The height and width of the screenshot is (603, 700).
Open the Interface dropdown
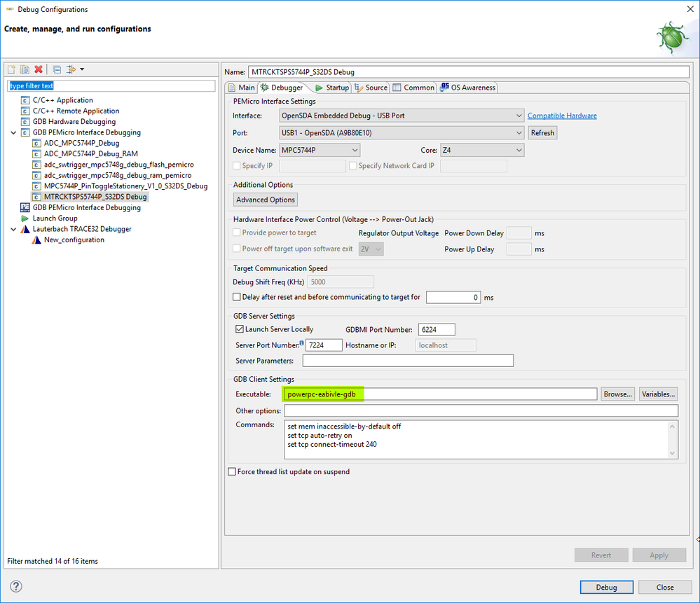(402, 116)
